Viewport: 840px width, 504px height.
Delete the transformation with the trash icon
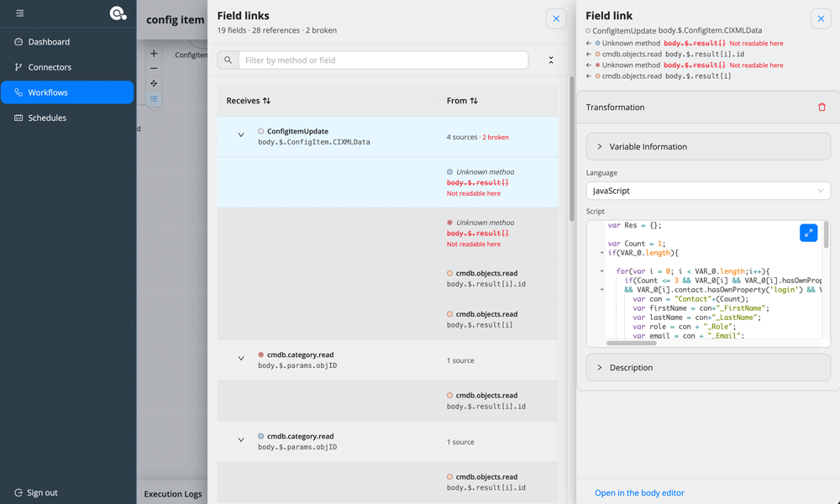[822, 108]
